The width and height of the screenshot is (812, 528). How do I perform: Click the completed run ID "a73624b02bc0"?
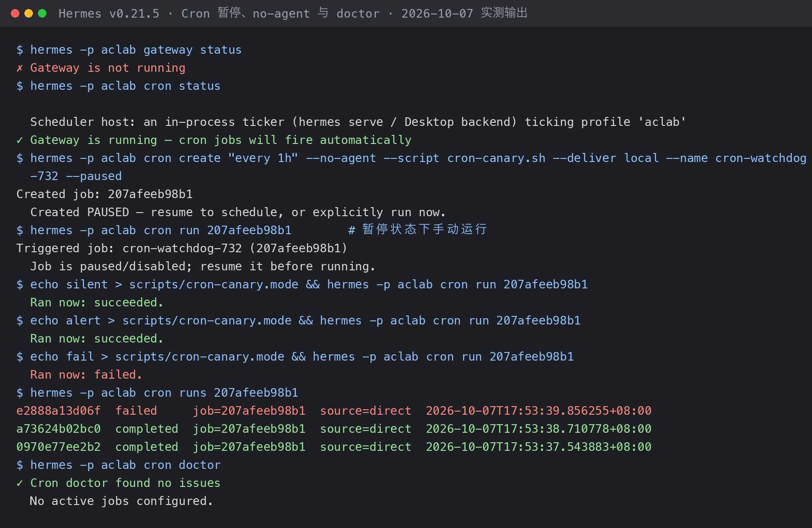tap(59, 429)
